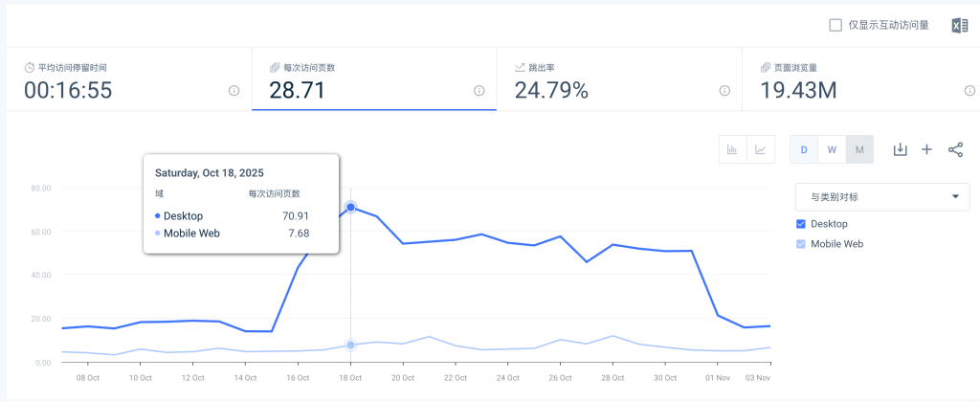Switch granularity to daily (D)
Viewport: 980px width, 402px height.
pyautogui.click(x=804, y=149)
